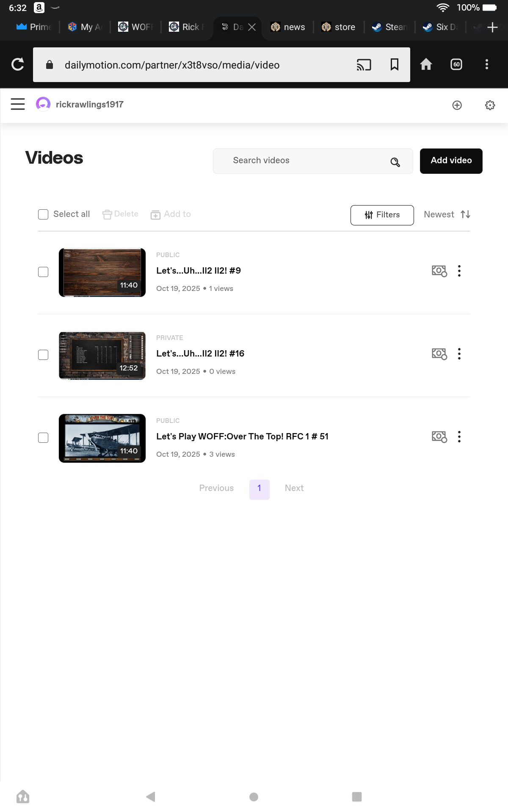Click the settings gear icon in header
The height and width of the screenshot is (812, 508).
(490, 105)
